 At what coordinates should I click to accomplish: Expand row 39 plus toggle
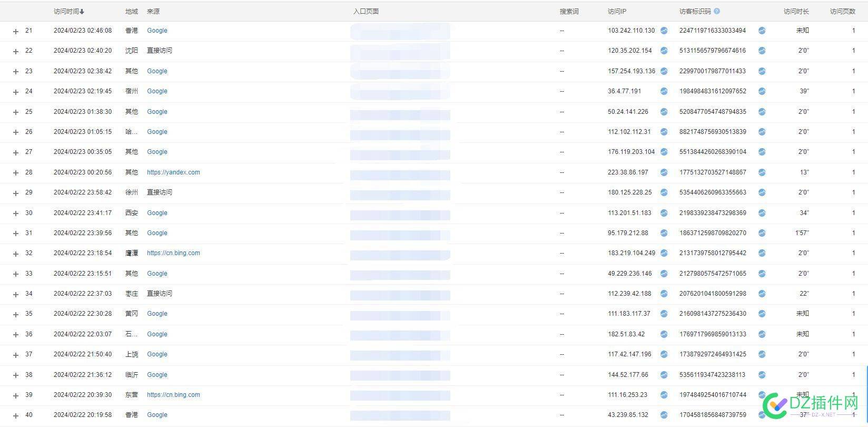16,395
